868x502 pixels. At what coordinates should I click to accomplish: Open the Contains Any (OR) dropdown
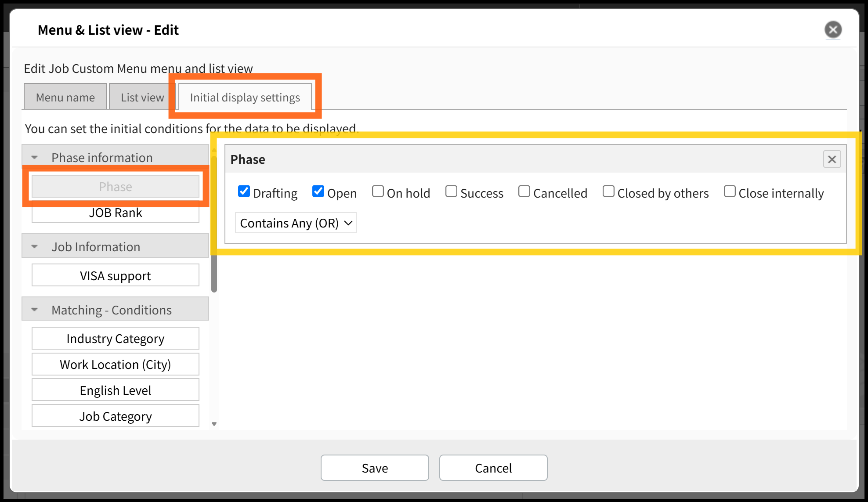tap(296, 223)
